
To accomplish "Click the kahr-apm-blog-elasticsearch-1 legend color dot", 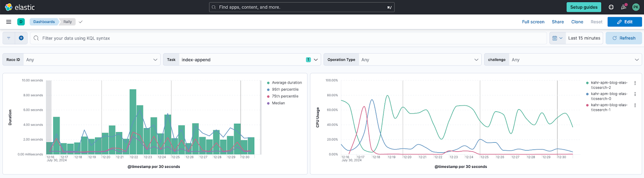I will pos(587,105).
